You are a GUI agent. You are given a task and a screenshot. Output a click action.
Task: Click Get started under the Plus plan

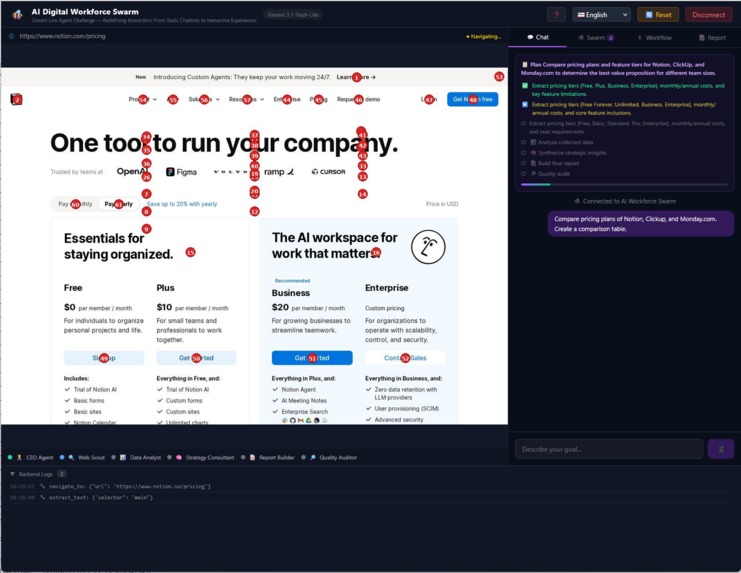click(x=196, y=358)
